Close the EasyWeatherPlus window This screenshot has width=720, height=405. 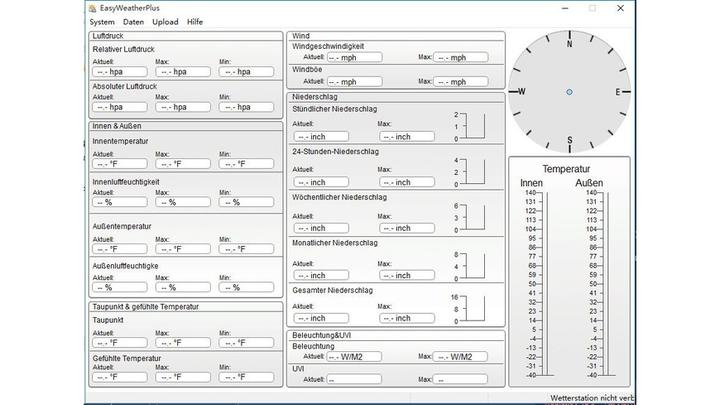coord(620,8)
